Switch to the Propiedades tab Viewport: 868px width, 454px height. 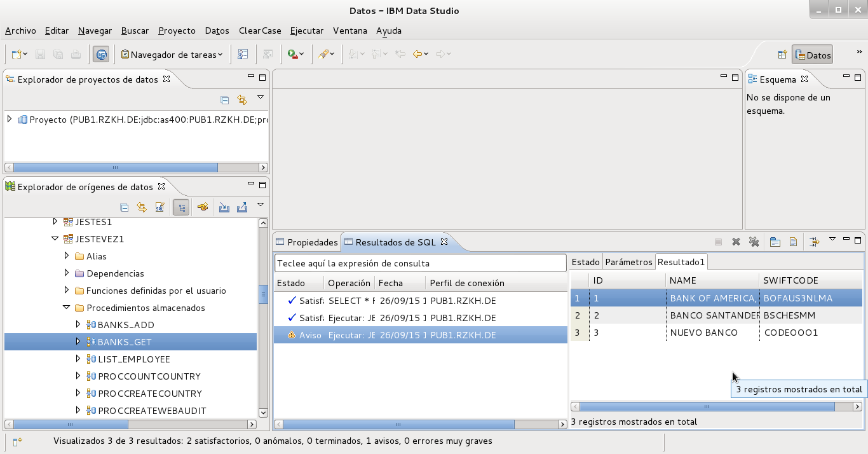coord(307,242)
